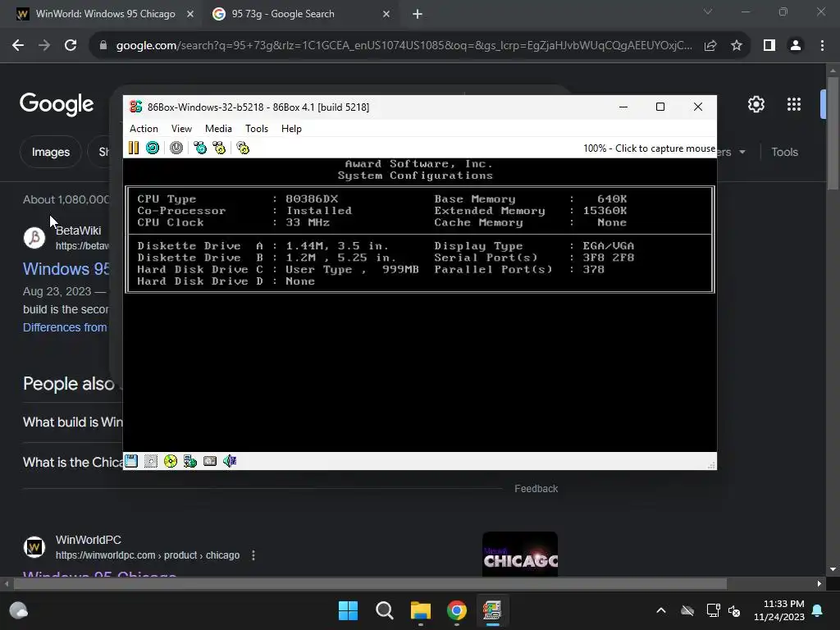Open Windows taskbar search

(385, 610)
